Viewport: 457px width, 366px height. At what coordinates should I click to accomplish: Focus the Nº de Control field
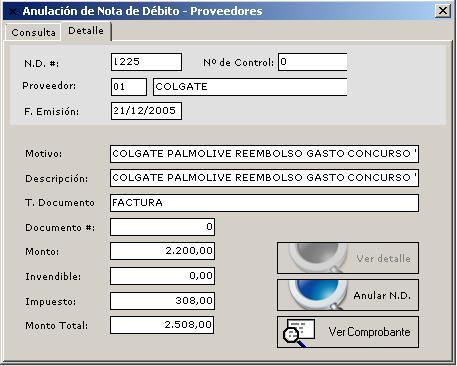pos(312,62)
